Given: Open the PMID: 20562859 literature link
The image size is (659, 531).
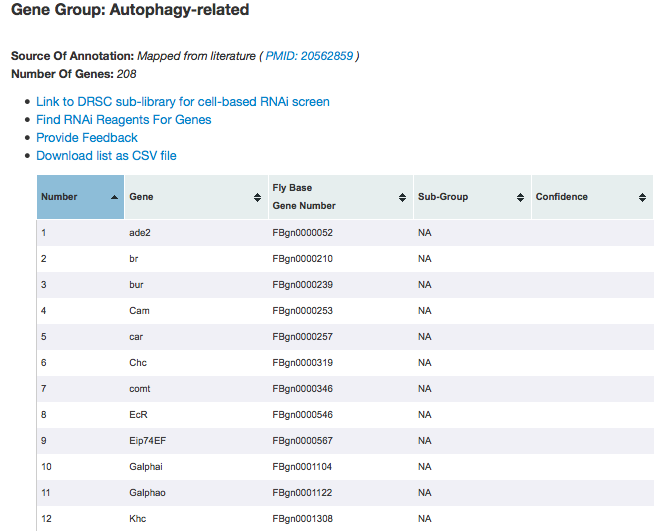Looking at the screenshot, I should 309,56.
